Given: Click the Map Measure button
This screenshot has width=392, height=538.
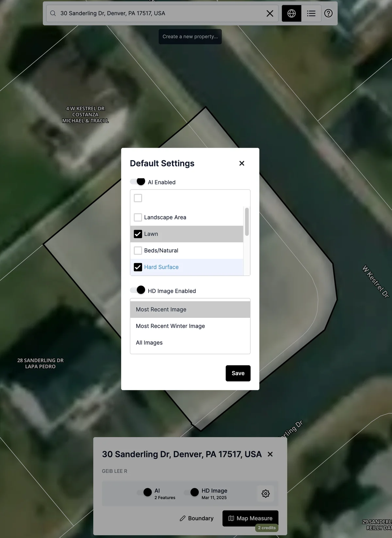Looking at the screenshot, I should click(250, 518).
